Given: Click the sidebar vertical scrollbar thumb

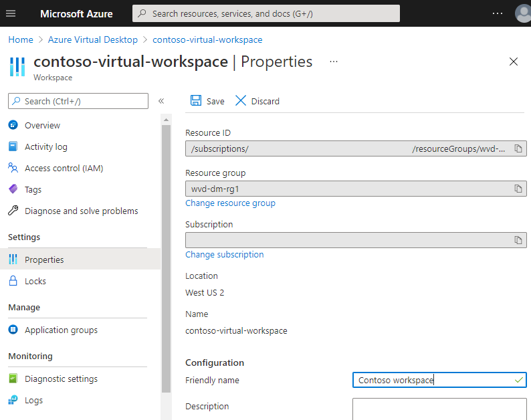Looking at the screenshot, I should point(166,259).
